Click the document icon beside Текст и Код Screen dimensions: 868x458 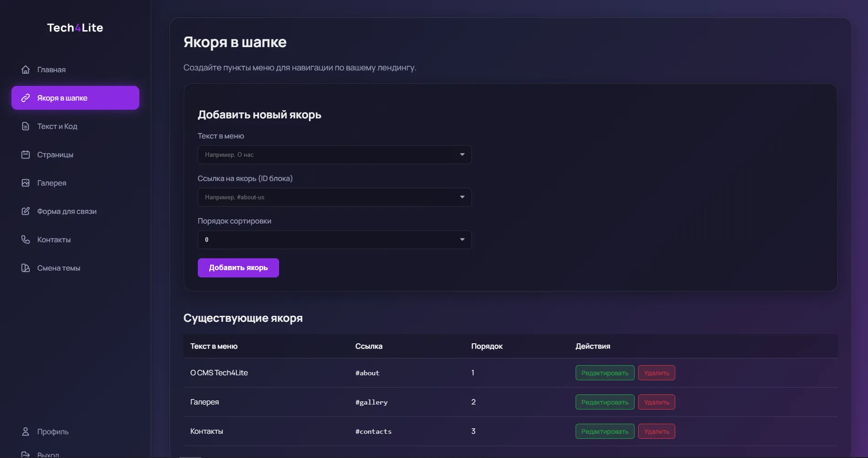point(26,126)
